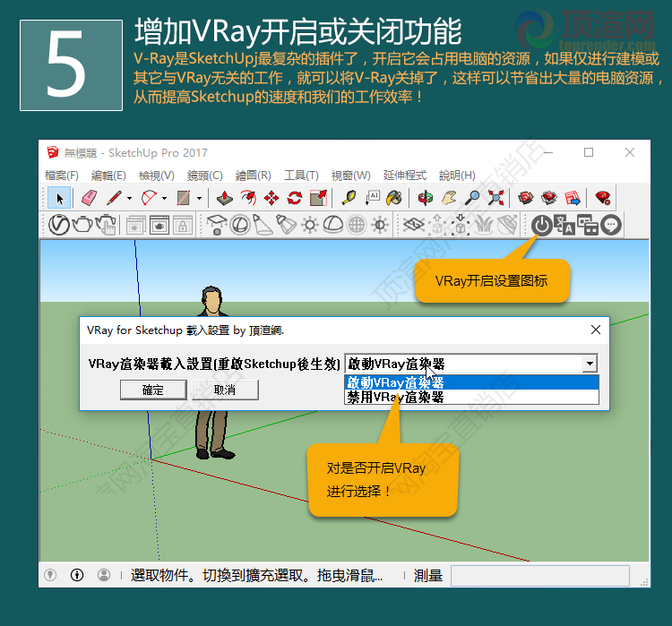The height and width of the screenshot is (626, 672).
Task: Open the 視窗(W) menu
Action: tap(350, 176)
